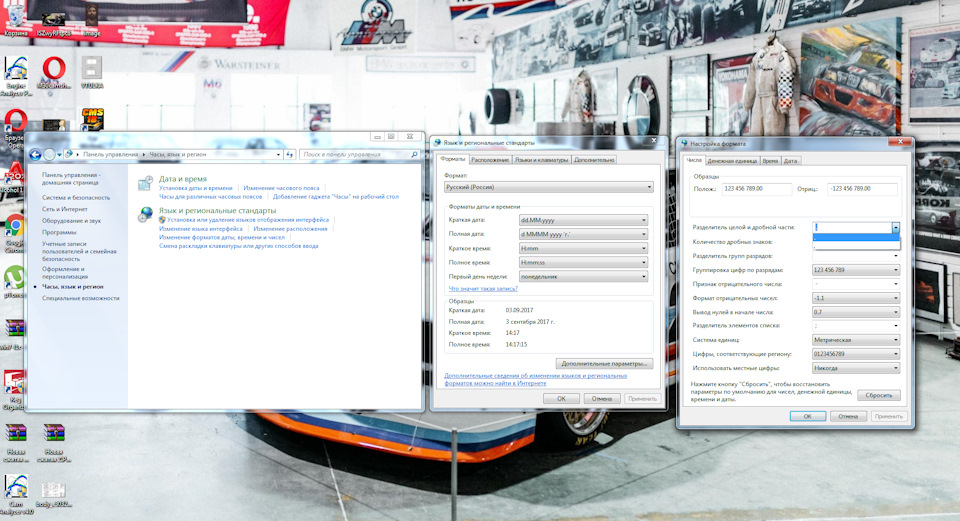This screenshot has width=960, height=521.
Task: Click the globe icon beside Язык и региональные стандарты
Action: pyautogui.click(x=145, y=214)
